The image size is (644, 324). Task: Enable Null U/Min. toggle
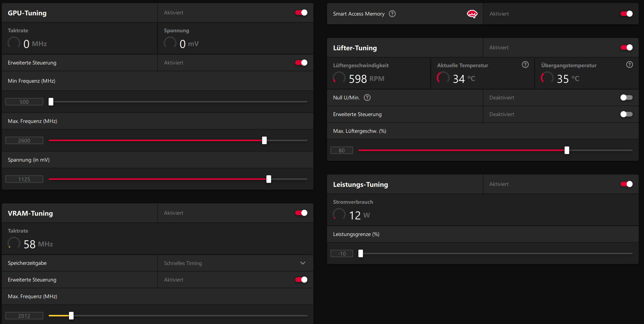(x=626, y=98)
